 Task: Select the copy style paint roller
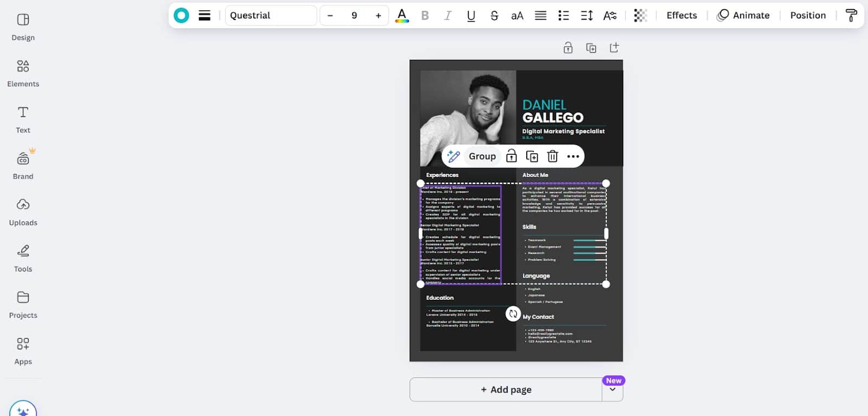click(x=851, y=15)
